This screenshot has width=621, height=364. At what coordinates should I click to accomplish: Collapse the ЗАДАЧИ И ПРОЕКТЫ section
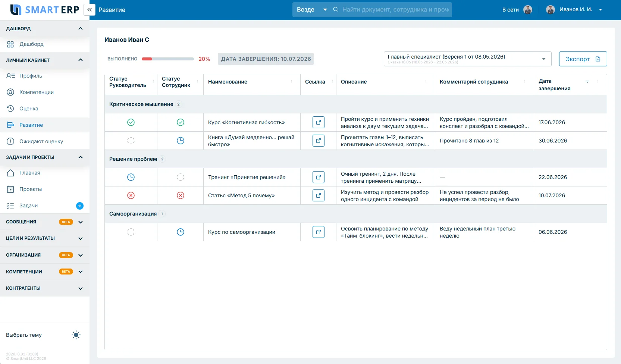click(81, 157)
